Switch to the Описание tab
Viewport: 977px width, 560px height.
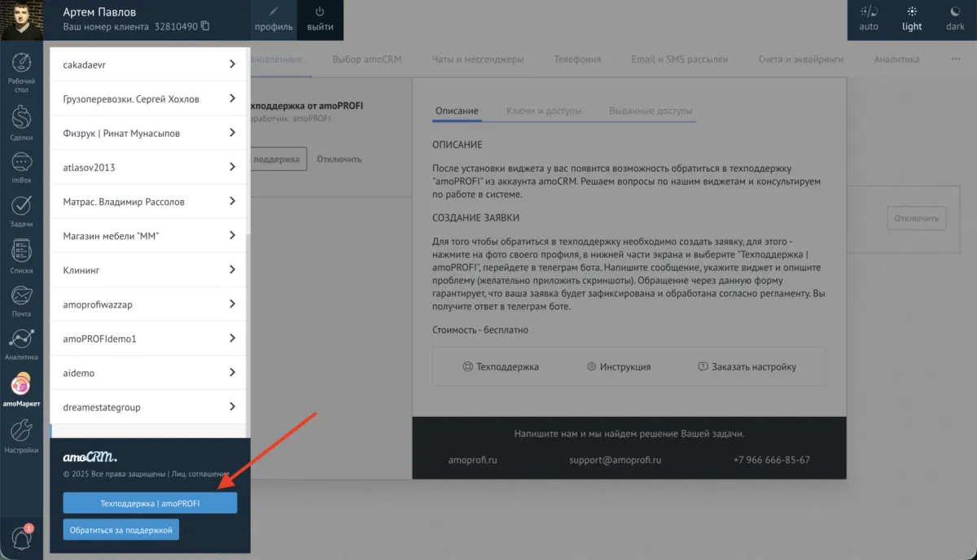[457, 111]
